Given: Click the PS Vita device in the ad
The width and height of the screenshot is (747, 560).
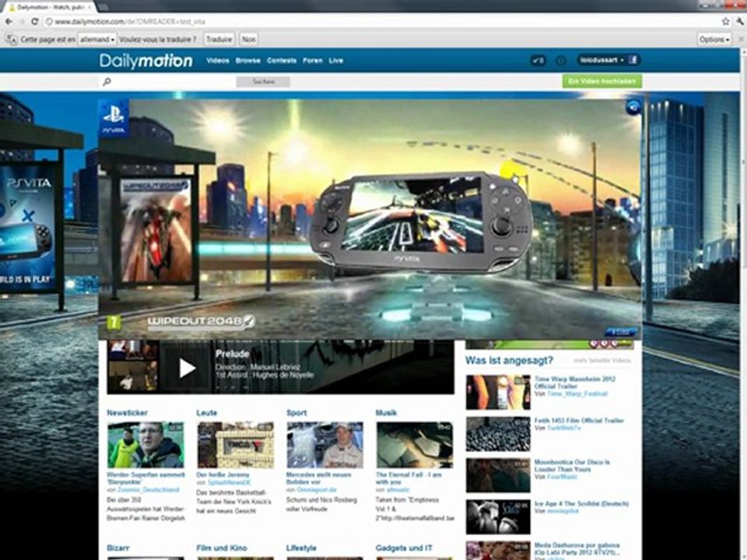Looking at the screenshot, I should coord(421,223).
